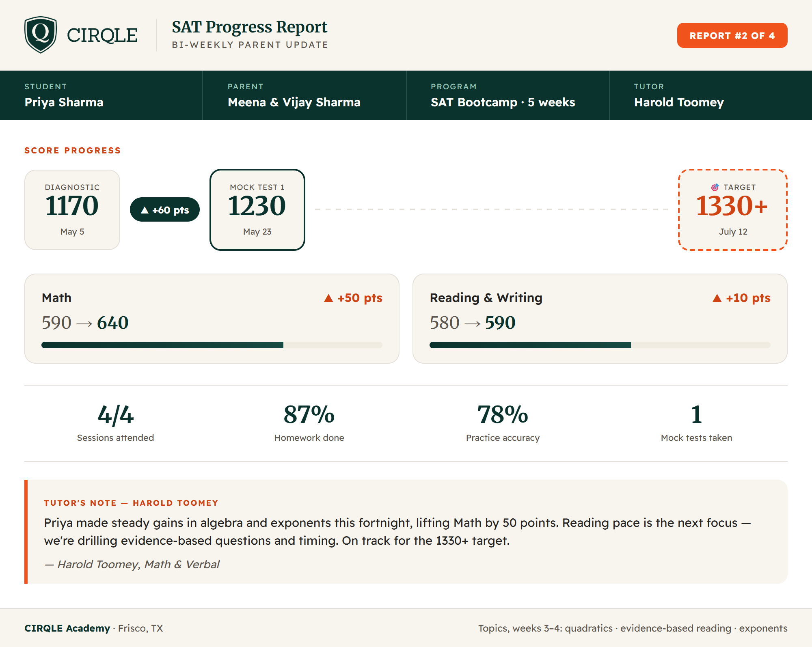Open the Diagnostic 1170 score card
This screenshot has width=812, height=647.
pos(72,210)
